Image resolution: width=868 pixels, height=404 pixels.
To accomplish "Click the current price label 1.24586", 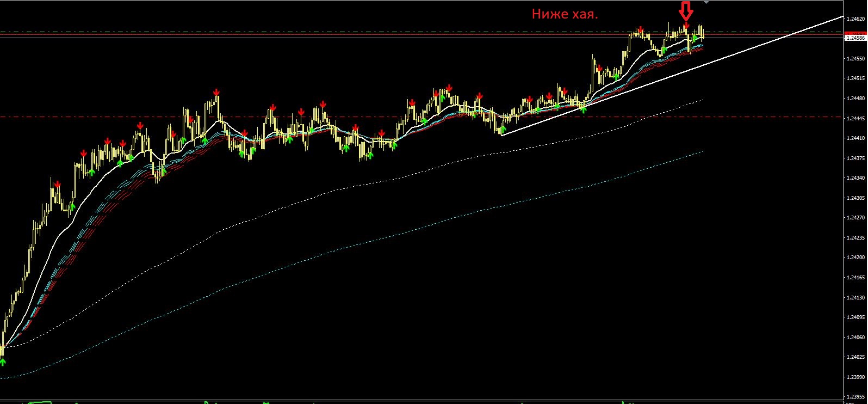I will [x=855, y=38].
